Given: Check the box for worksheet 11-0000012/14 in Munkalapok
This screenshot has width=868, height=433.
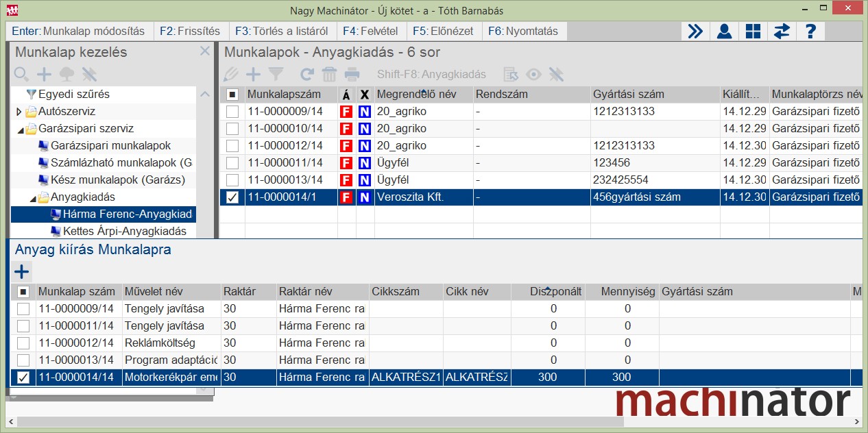Looking at the screenshot, I should pos(233,145).
